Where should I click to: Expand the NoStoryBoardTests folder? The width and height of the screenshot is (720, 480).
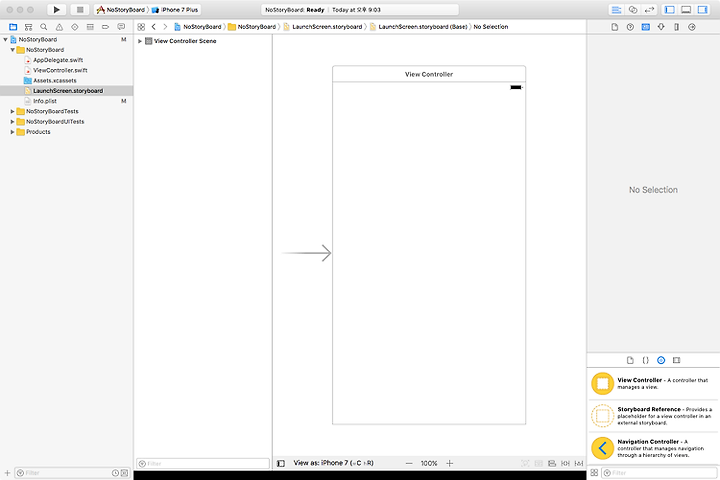(x=12, y=111)
